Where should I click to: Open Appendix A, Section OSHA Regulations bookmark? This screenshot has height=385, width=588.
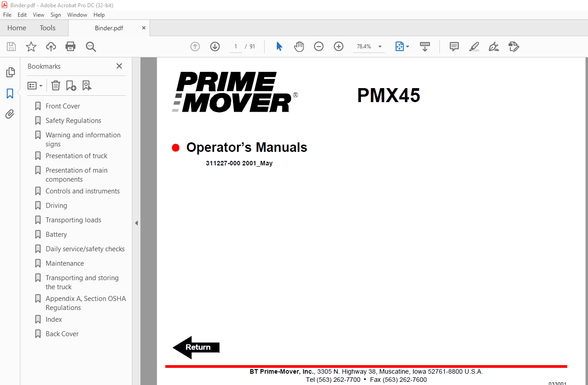click(x=85, y=303)
